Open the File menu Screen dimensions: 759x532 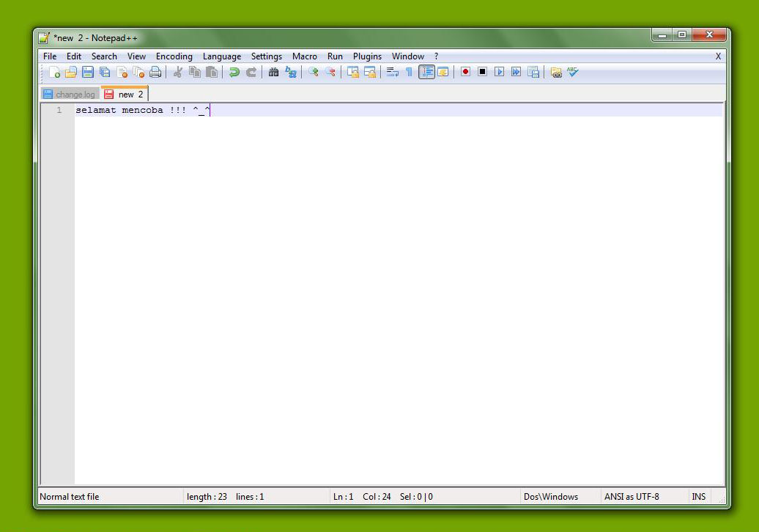pos(50,56)
